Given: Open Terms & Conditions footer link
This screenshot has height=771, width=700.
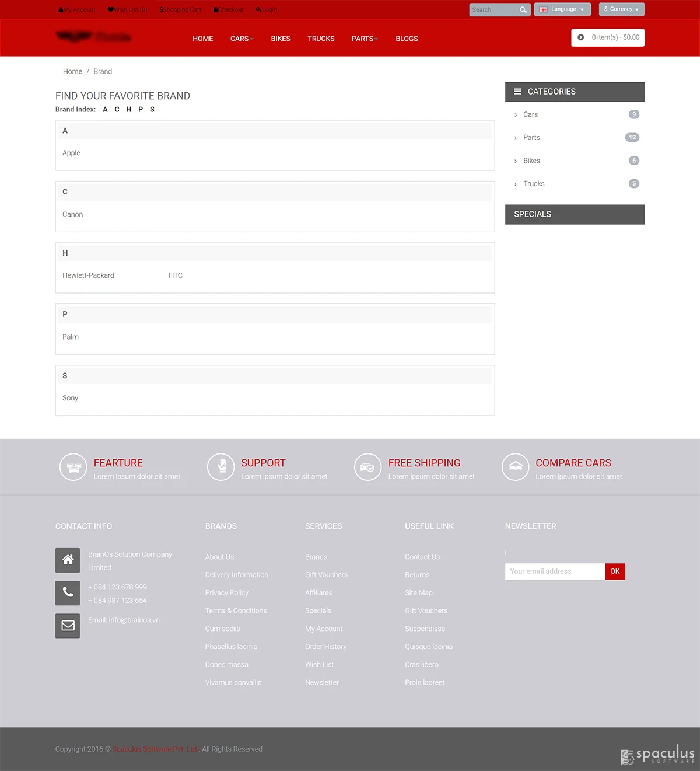Looking at the screenshot, I should coord(236,610).
